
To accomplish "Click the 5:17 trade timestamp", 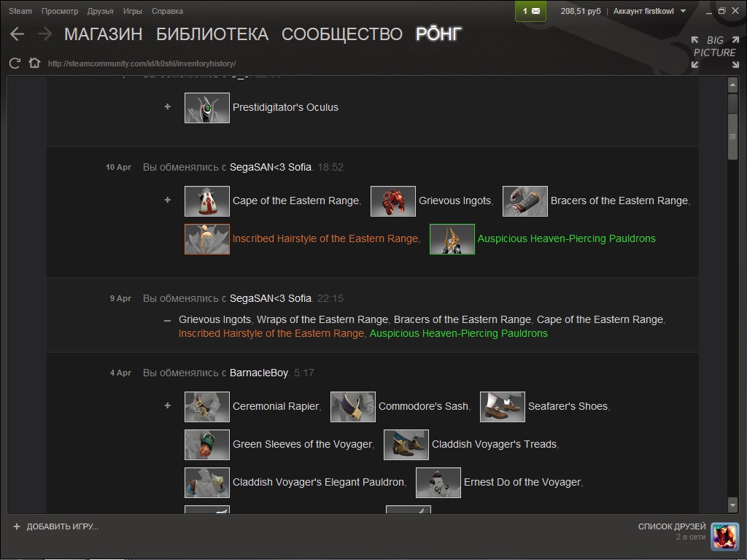I will click(304, 373).
